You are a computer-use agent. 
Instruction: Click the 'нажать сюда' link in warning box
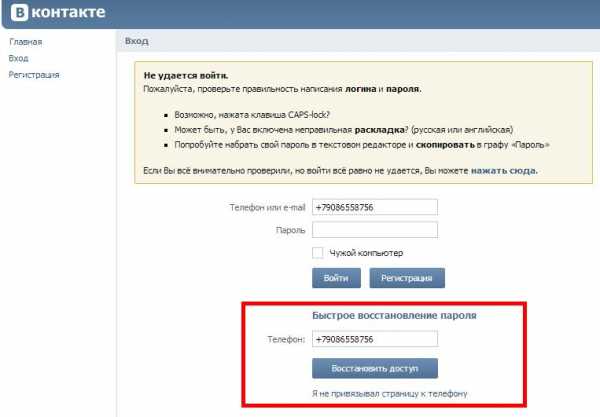click(504, 171)
